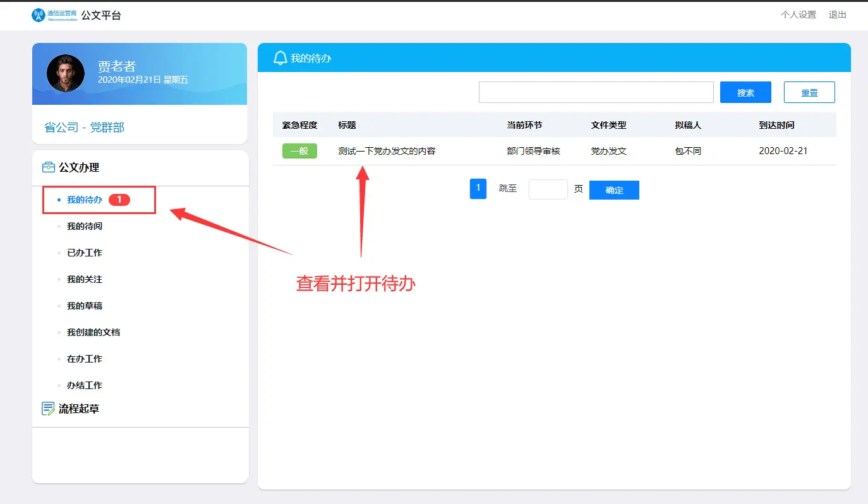The width and height of the screenshot is (868, 504).
Task: Expand the 流程起草 section
Action: pyautogui.click(x=79, y=409)
